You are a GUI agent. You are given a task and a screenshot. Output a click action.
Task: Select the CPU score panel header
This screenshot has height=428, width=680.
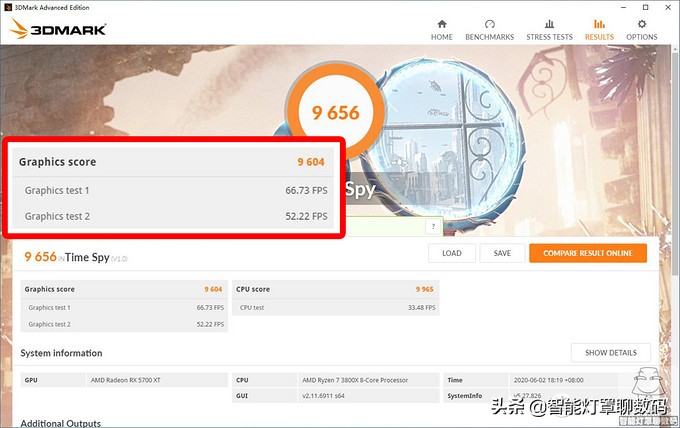pyautogui.click(x=337, y=289)
